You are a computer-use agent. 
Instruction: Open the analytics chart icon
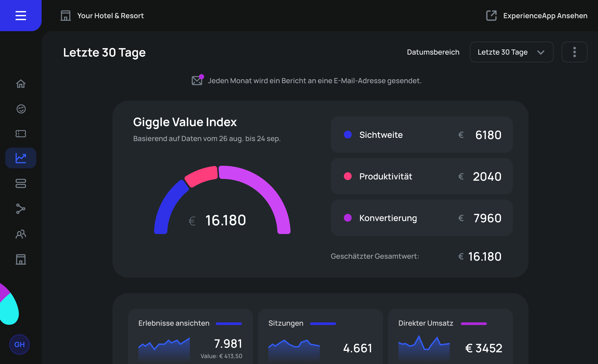pos(21,158)
